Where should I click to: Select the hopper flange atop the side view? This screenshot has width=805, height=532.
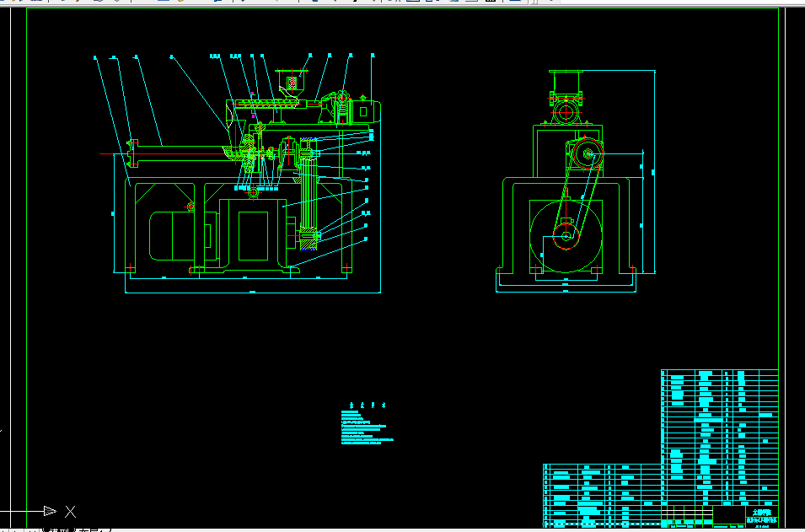pos(566,72)
